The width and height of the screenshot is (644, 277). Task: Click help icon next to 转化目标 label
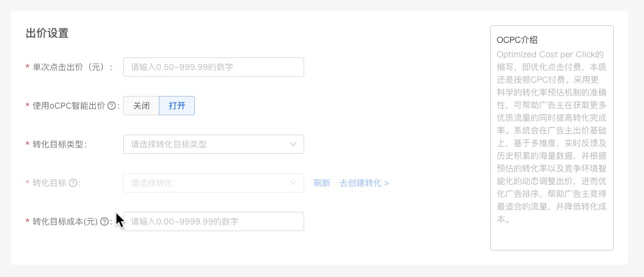tap(73, 183)
